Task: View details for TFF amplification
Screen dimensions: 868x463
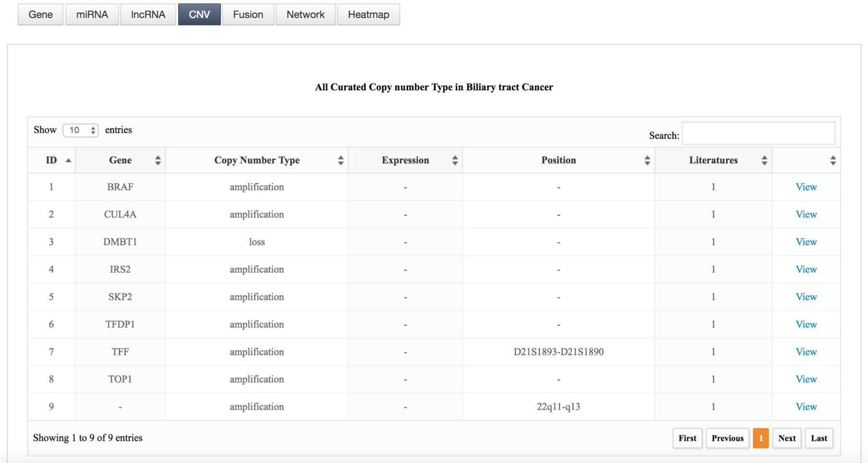Action: (x=806, y=352)
